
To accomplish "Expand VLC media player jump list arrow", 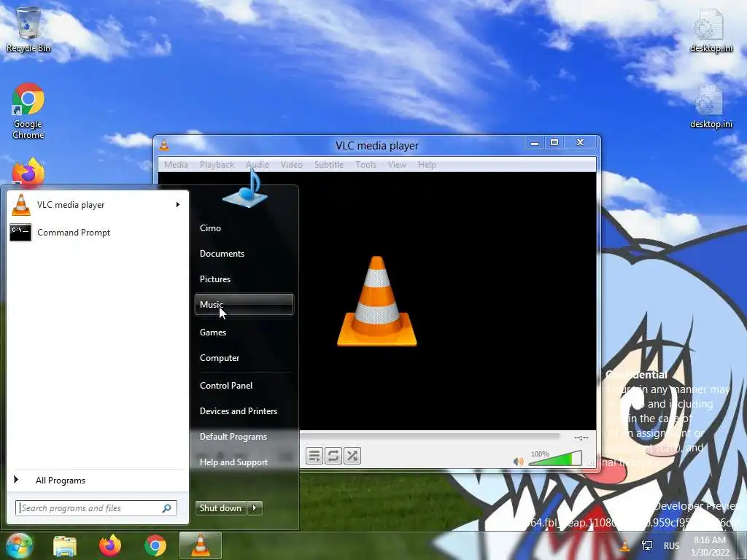I will tap(178, 205).
